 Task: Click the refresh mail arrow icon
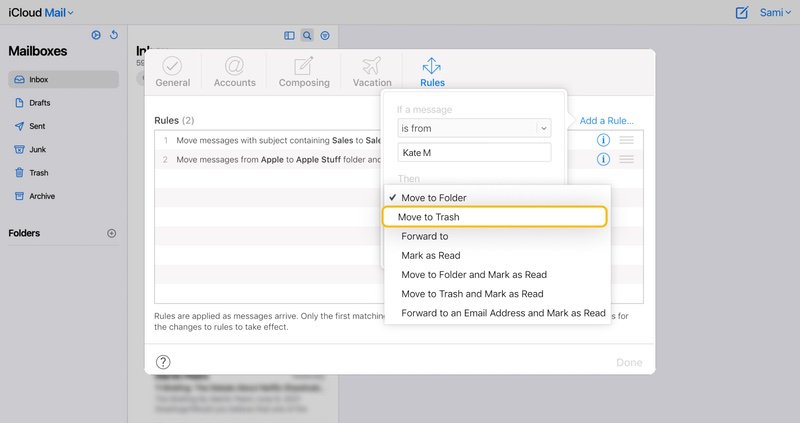114,35
